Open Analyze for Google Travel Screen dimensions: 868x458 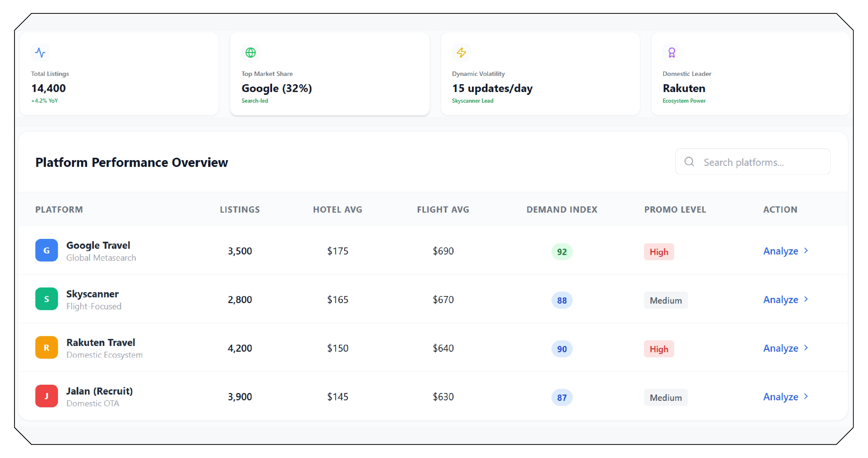pos(785,251)
